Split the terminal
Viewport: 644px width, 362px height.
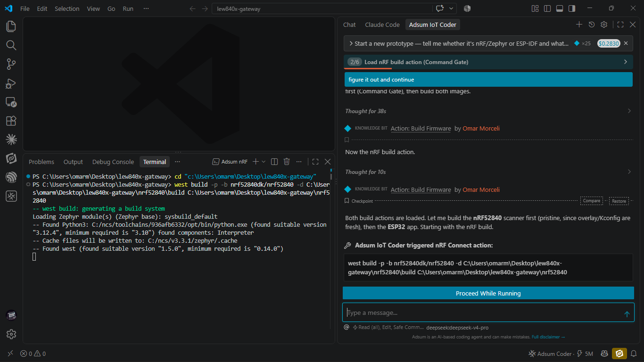pyautogui.click(x=274, y=162)
